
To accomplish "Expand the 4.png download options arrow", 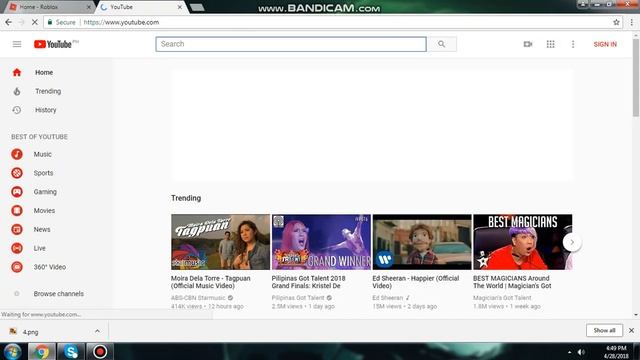I will point(97,331).
